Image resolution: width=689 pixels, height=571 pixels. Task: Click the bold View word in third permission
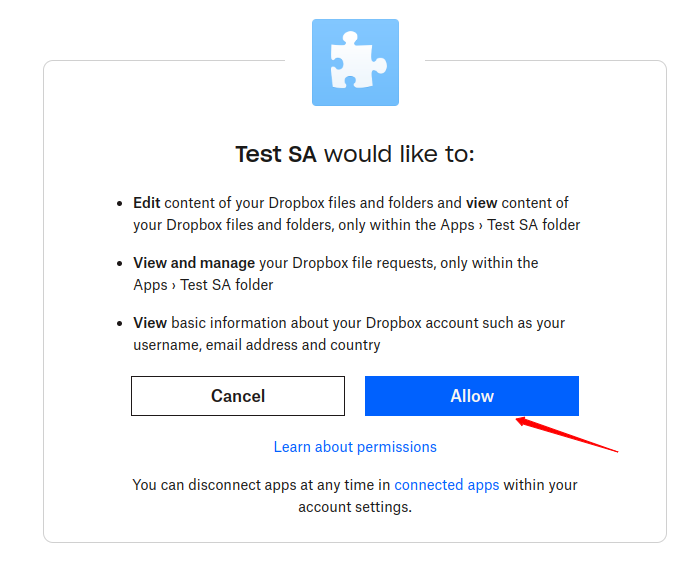150,323
